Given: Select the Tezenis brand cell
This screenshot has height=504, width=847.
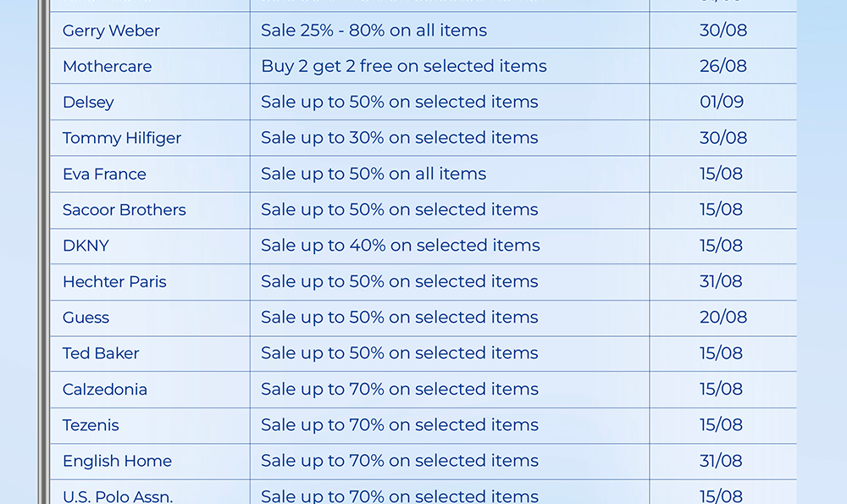Looking at the screenshot, I should click(x=91, y=425).
